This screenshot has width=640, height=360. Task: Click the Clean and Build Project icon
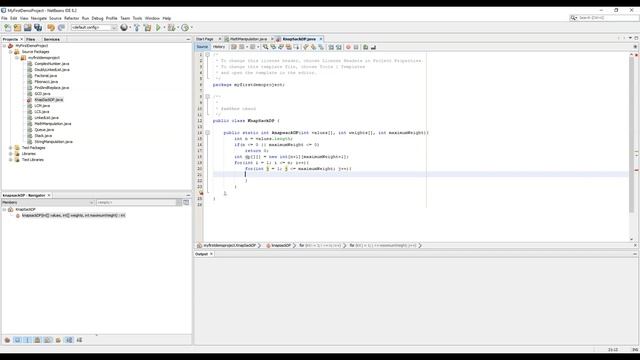click(147, 27)
